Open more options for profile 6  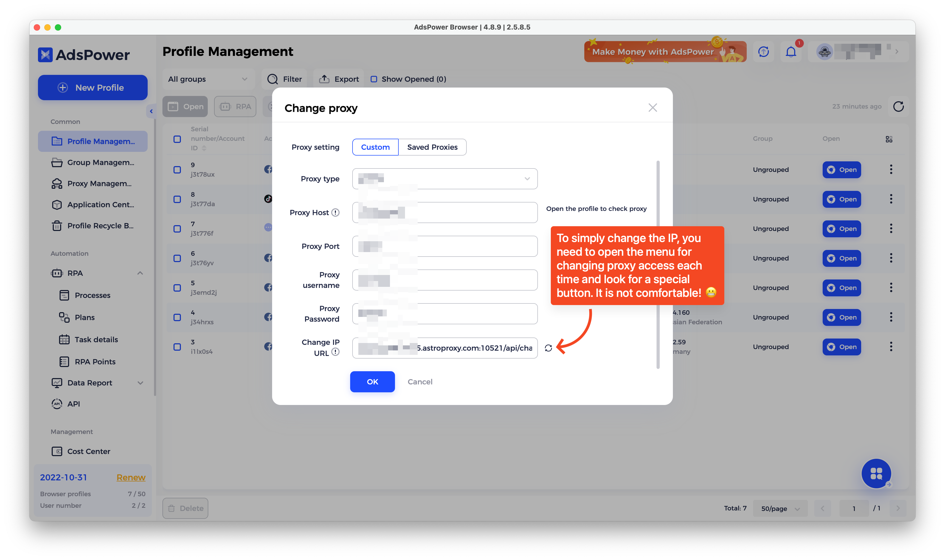891,258
